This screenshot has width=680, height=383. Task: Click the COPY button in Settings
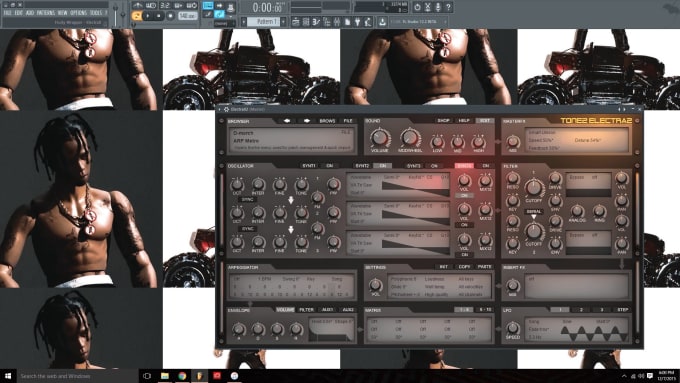tap(464, 267)
